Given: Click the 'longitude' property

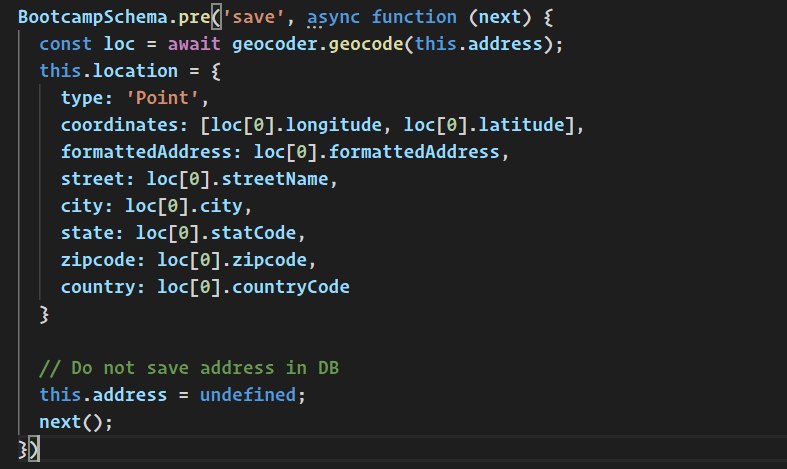Looking at the screenshot, I should click(x=334, y=125).
